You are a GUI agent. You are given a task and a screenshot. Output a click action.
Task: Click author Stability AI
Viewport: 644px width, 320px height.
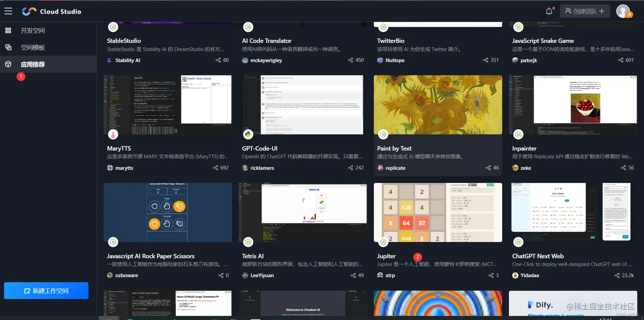pyautogui.click(x=127, y=60)
